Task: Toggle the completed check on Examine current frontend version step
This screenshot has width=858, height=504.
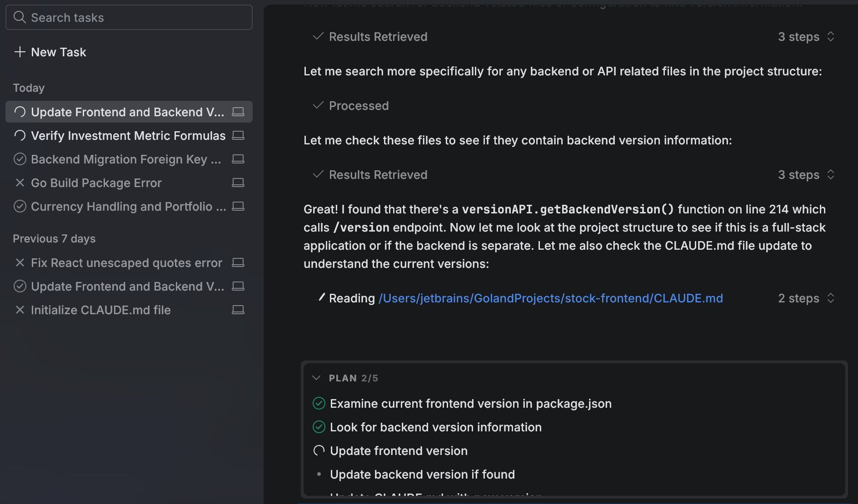Action: click(318, 403)
